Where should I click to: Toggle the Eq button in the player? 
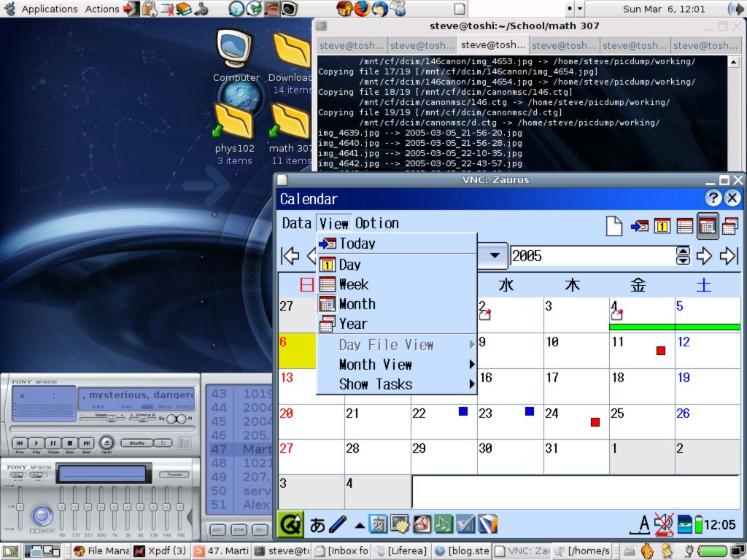coord(170,419)
